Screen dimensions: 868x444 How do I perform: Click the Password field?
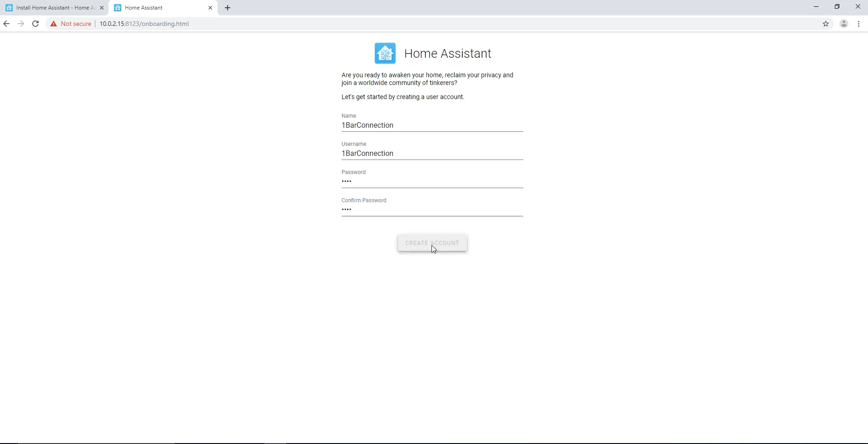[x=432, y=182]
